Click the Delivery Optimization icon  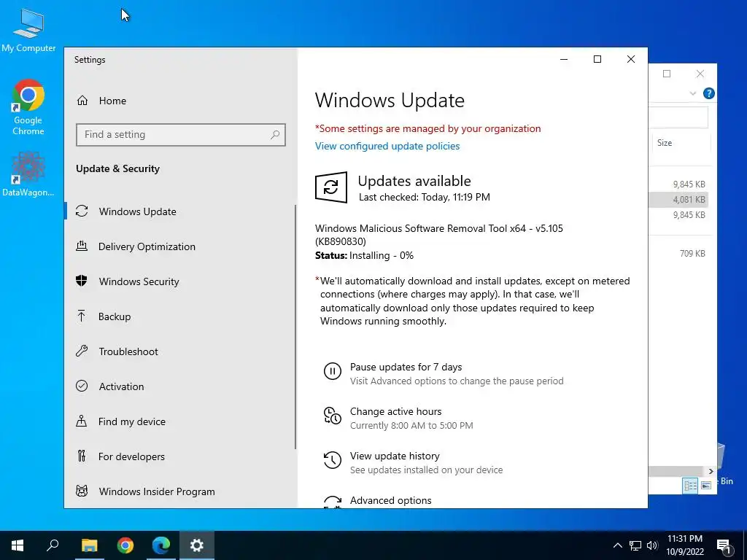tap(82, 246)
